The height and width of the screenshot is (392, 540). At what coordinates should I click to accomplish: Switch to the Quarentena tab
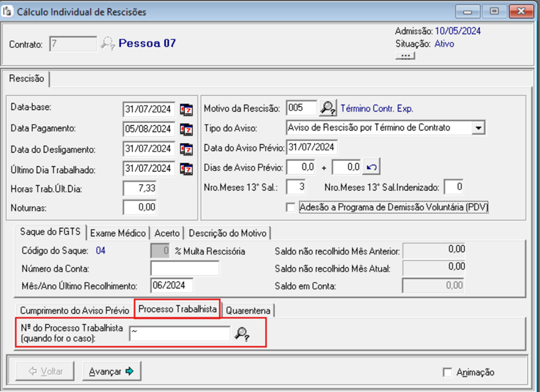248,310
